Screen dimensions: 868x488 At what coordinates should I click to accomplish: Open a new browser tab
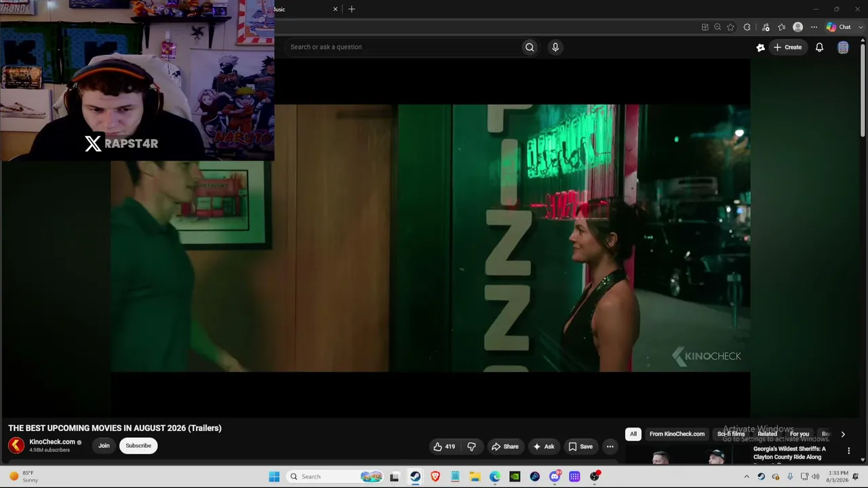click(351, 9)
